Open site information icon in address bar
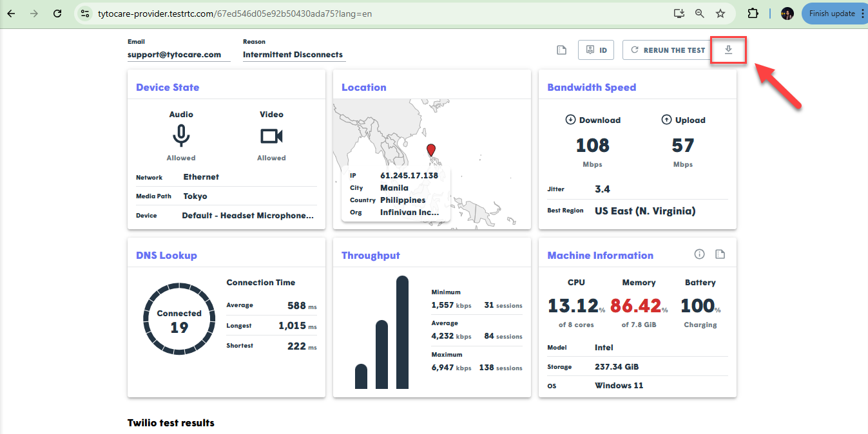Image resolution: width=868 pixels, height=434 pixels. click(x=85, y=13)
